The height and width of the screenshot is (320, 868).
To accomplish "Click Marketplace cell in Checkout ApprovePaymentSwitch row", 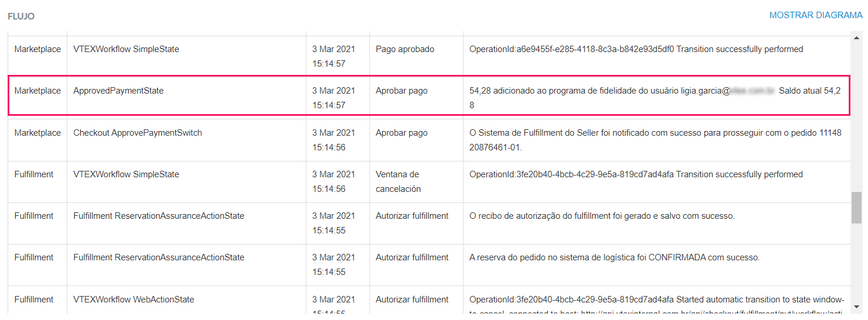I will pos(37,140).
